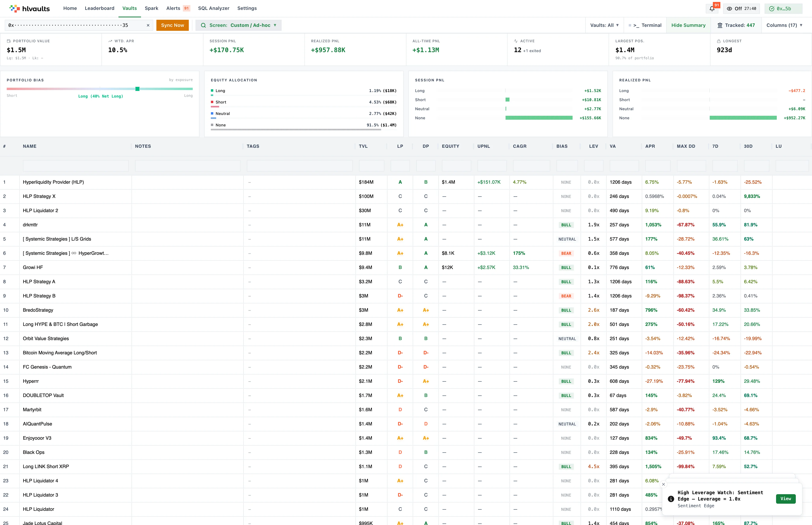
Task: Open the Screen: Custom / Ad-hoc dropdown
Action: tap(239, 25)
